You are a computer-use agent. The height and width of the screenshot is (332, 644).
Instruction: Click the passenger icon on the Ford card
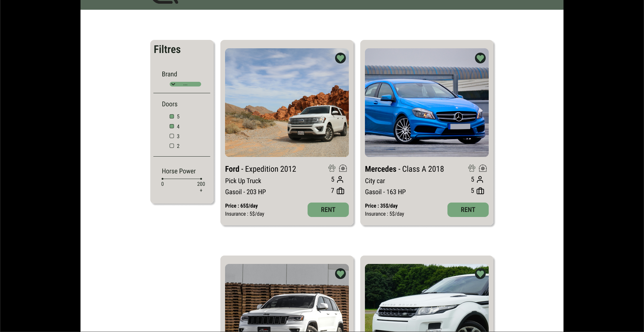(x=340, y=179)
